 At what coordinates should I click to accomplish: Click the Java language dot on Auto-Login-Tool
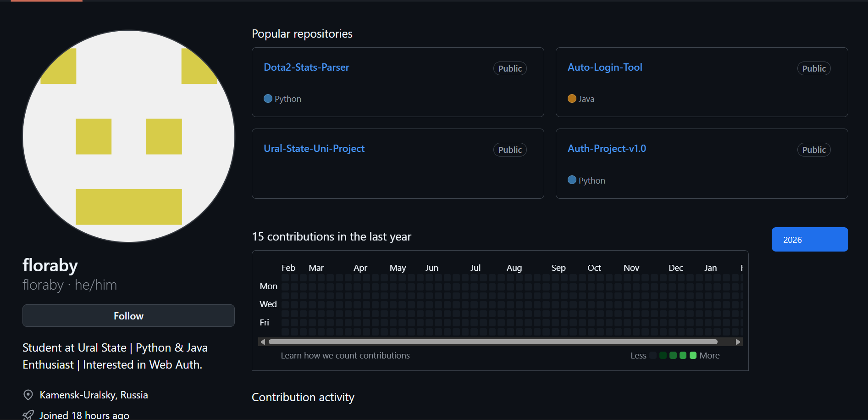pos(572,98)
